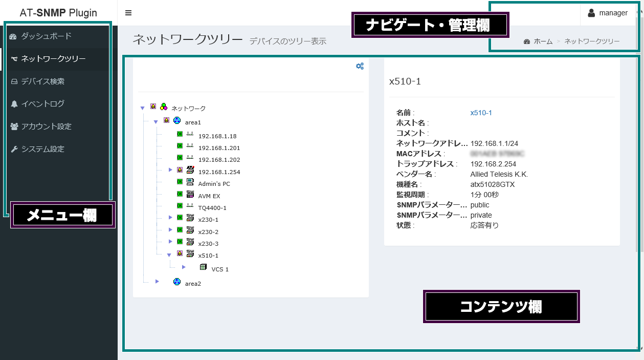Select TQ4400-1 in device tree
This screenshot has height=360, width=644.
click(212, 208)
